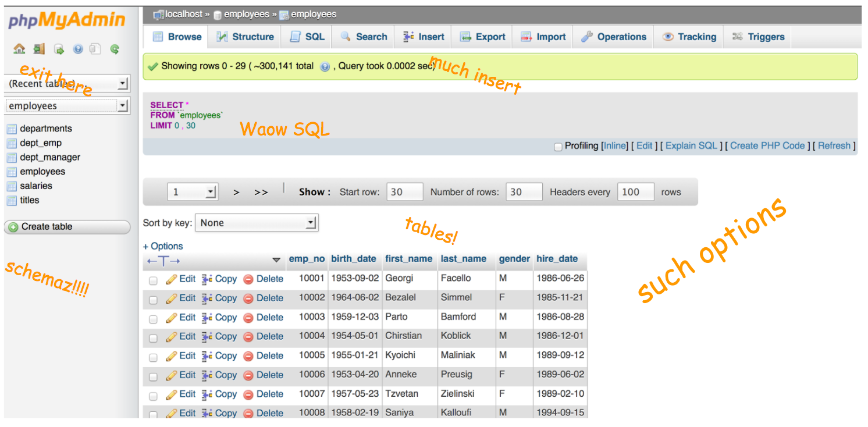Switch to the Structure tab
868x427 pixels.
pos(245,37)
